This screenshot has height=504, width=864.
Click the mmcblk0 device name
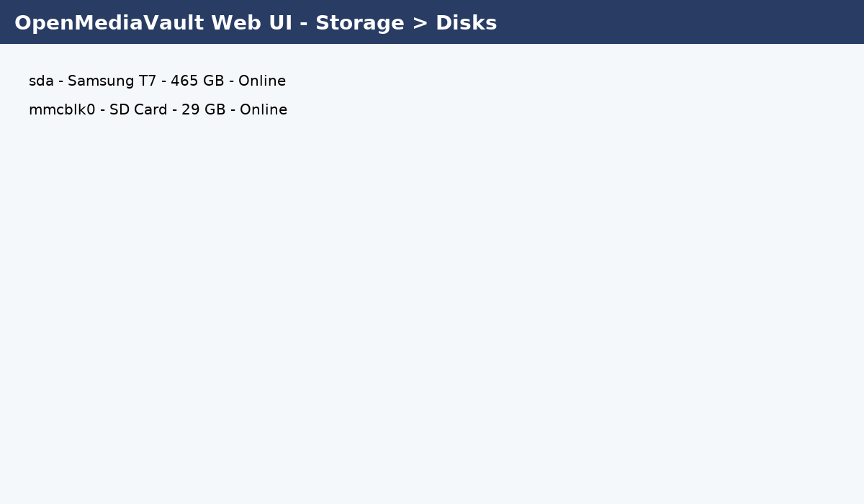pyautogui.click(x=62, y=110)
